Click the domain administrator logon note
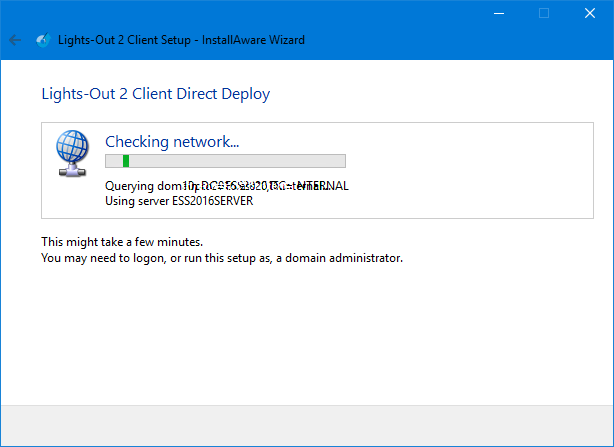614x447 pixels. (x=222, y=258)
